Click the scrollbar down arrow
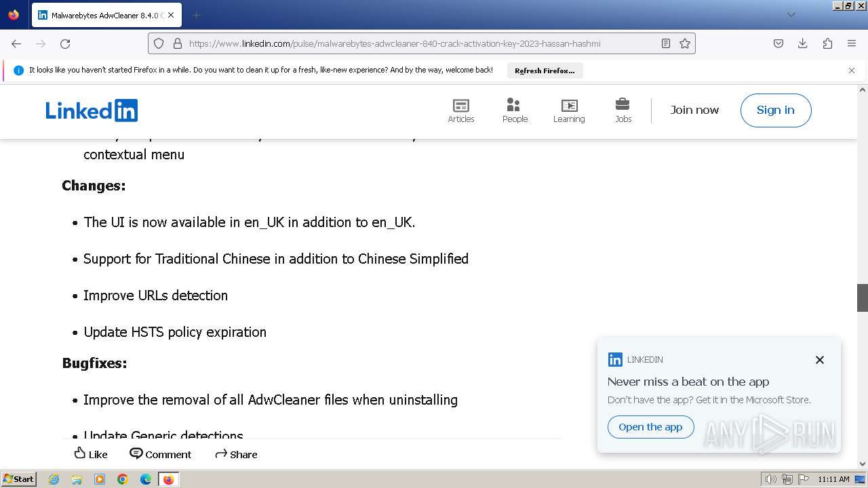The image size is (868, 488). [863, 464]
